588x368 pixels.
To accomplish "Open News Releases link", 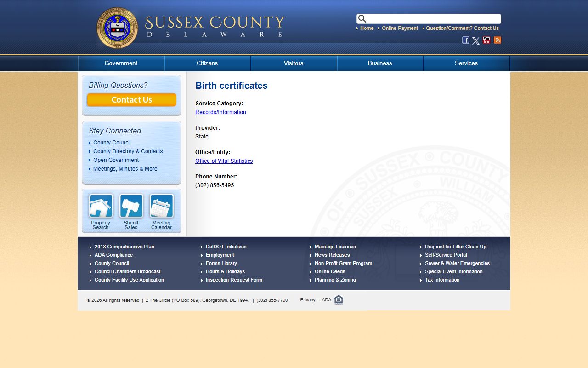I will (x=332, y=255).
